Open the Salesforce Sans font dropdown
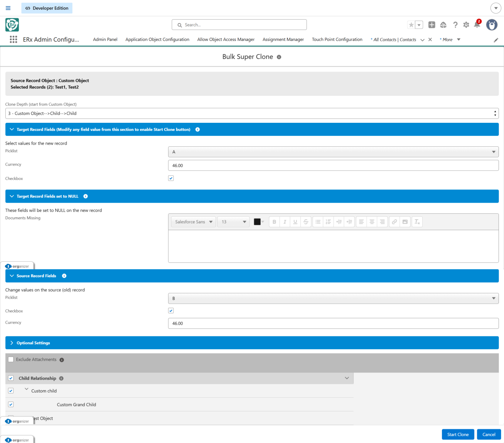The width and height of the screenshot is (504, 443). click(x=193, y=222)
